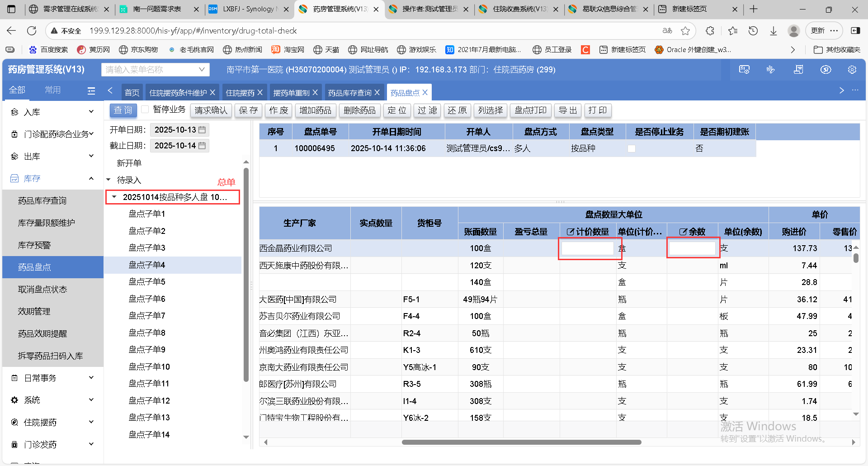Open the browser profile avatar
The width and height of the screenshot is (868, 466).
pyautogui.click(x=793, y=31)
